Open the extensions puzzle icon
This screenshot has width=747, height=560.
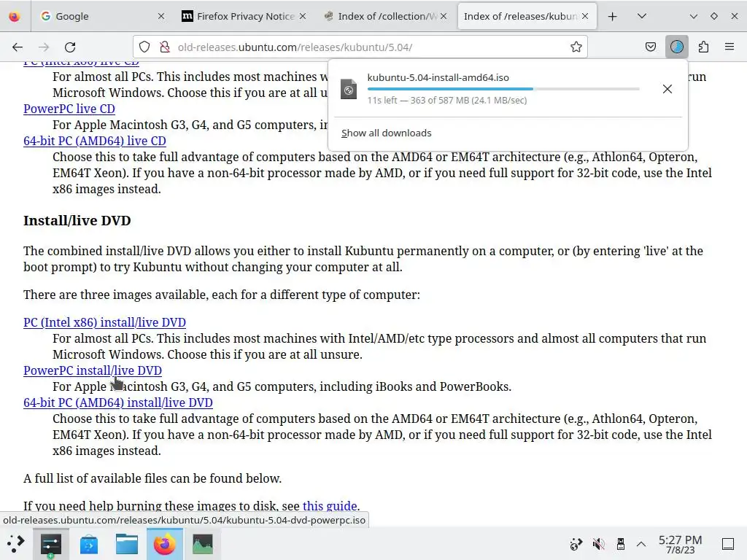click(703, 47)
